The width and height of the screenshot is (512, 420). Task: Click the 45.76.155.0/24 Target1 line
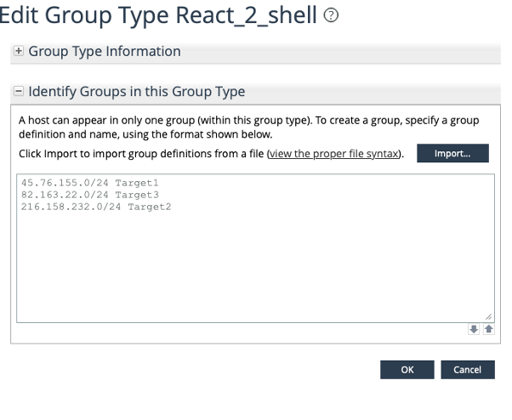click(90, 183)
